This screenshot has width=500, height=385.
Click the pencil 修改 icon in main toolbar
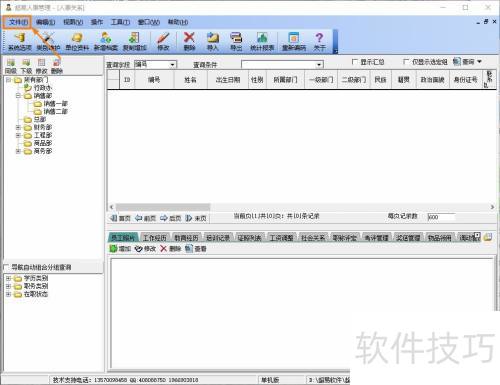pyautogui.click(x=163, y=41)
